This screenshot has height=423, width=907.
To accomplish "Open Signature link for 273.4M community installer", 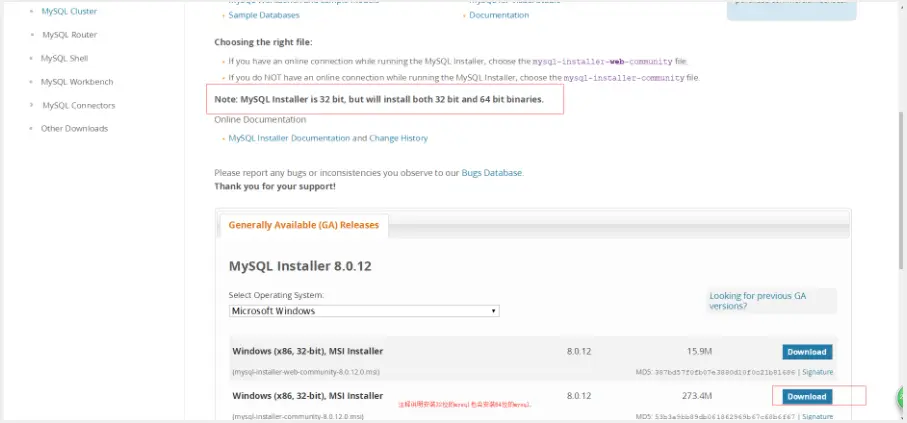I will click(817, 417).
